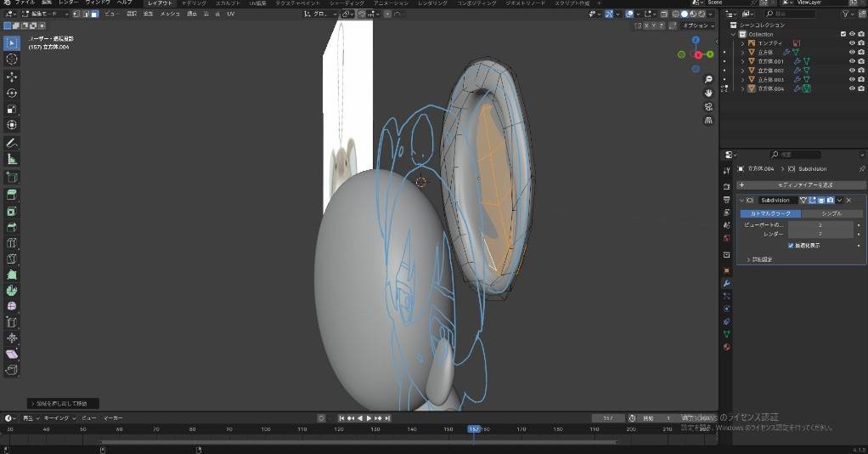Switch to face select mode in the header

click(x=94, y=14)
